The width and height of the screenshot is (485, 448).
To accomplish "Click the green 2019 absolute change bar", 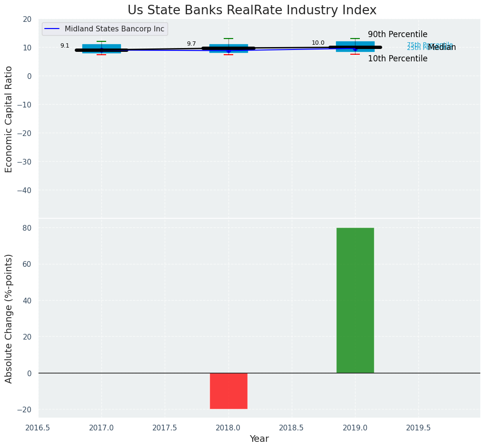I will (355, 300).
